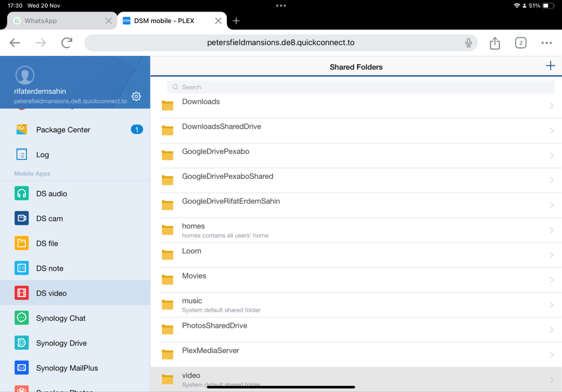Image resolution: width=562 pixels, height=392 pixels.
Task: Go back with browser back arrow
Action: click(x=15, y=43)
